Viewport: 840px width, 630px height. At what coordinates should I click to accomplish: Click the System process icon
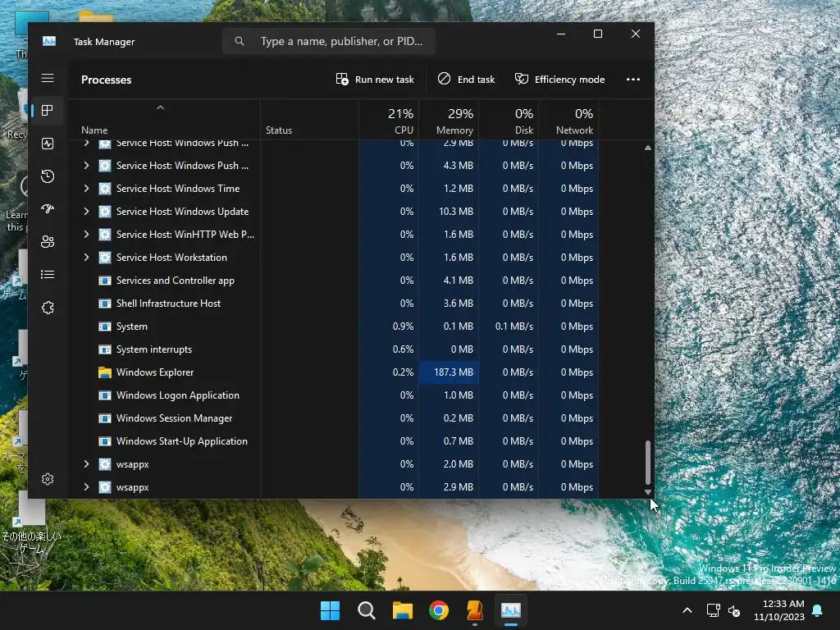[x=105, y=326]
